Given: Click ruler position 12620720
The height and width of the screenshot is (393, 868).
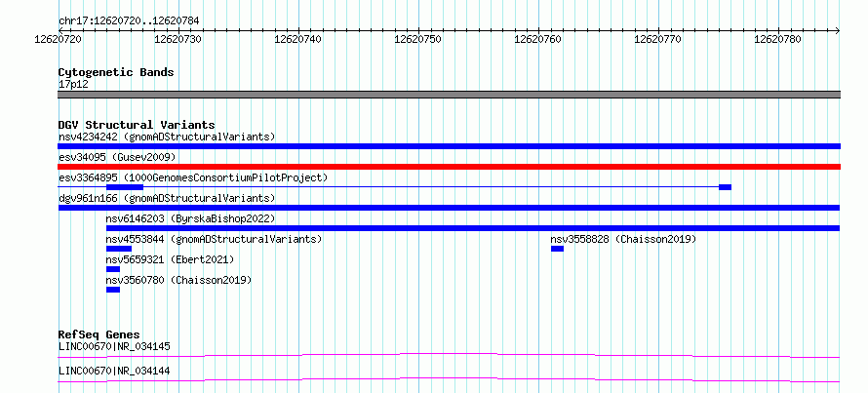Looking at the screenshot, I should click(59, 39).
